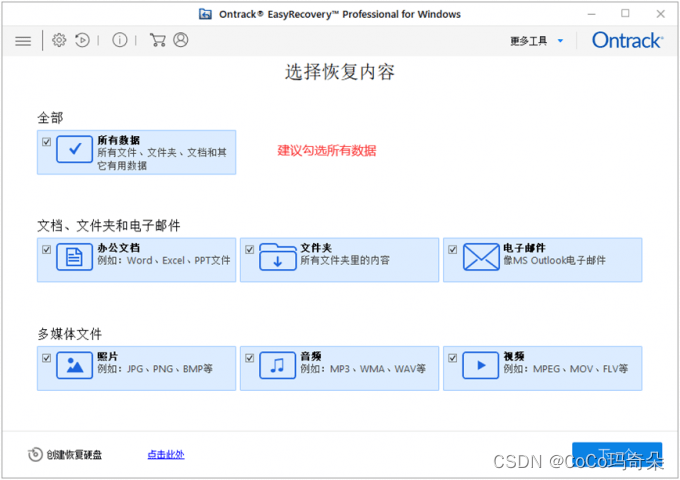680x480 pixels.
Task: Click the 例如：MPEG、MOV、FLV等 description
Action: [x=566, y=369]
